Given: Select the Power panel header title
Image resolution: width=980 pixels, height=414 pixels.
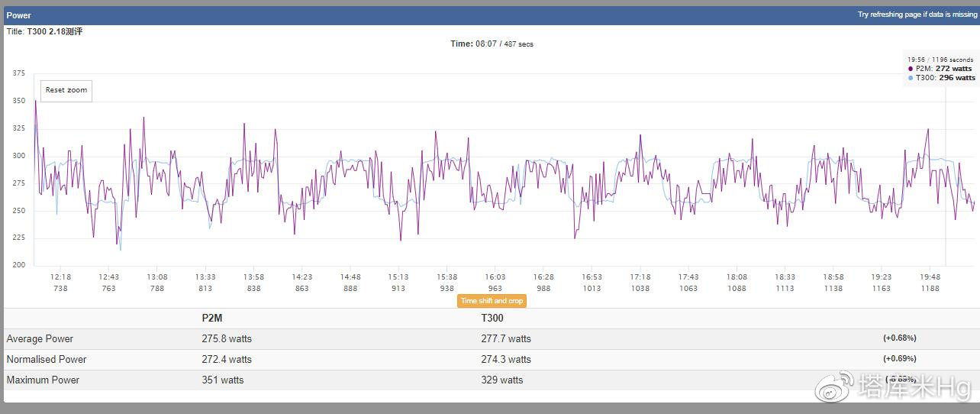Looking at the screenshot, I should (19, 15).
